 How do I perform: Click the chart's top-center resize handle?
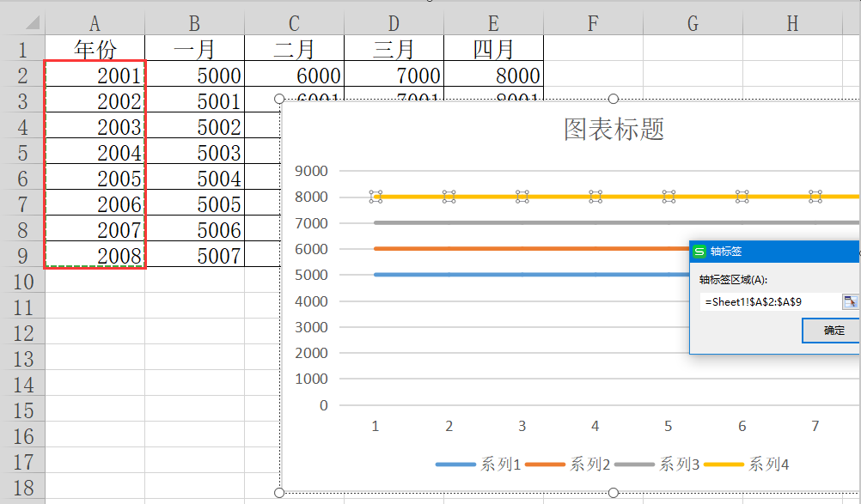point(614,99)
